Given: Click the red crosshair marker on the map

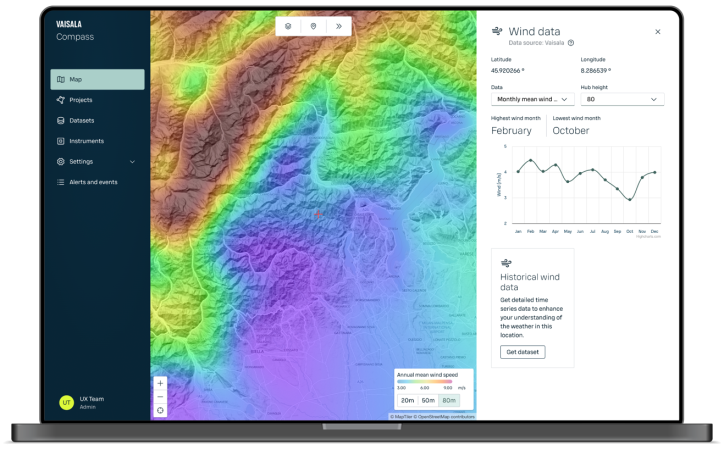Looking at the screenshot, I should 318,214.
